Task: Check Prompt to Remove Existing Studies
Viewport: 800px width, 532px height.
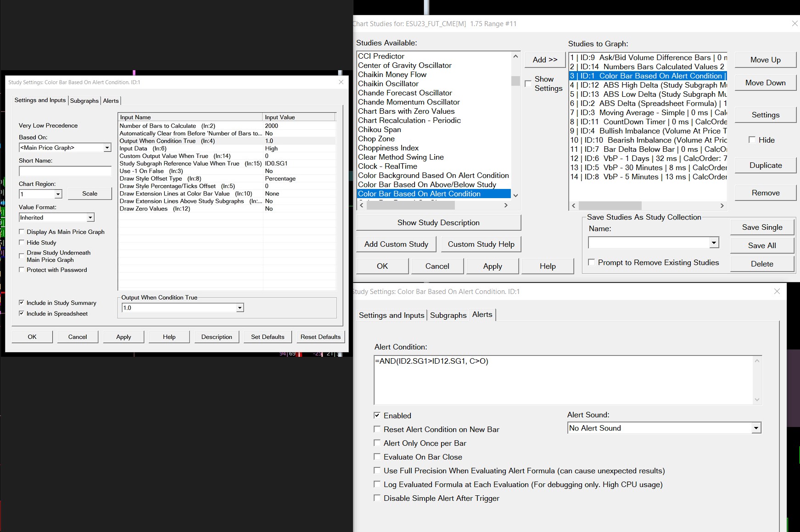Action: 592,262
